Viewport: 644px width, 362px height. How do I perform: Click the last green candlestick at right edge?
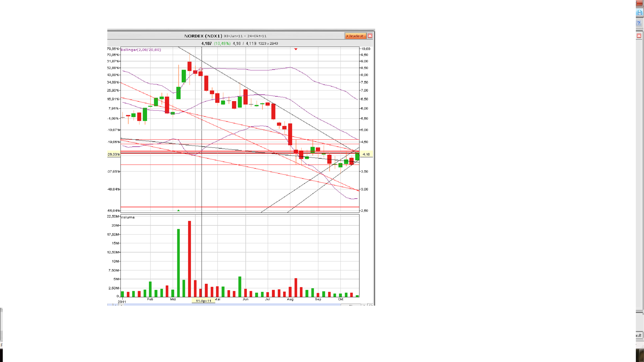click(357, 156)
